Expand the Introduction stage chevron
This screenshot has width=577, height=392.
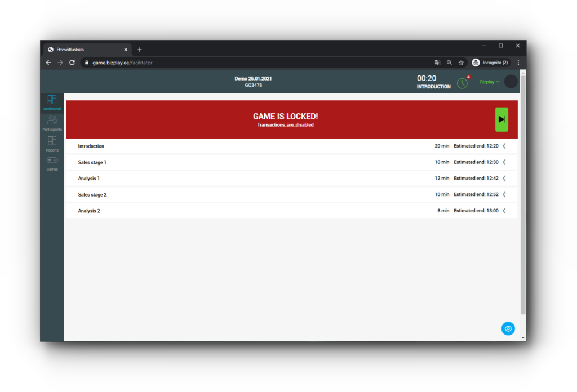pos(504,146)
